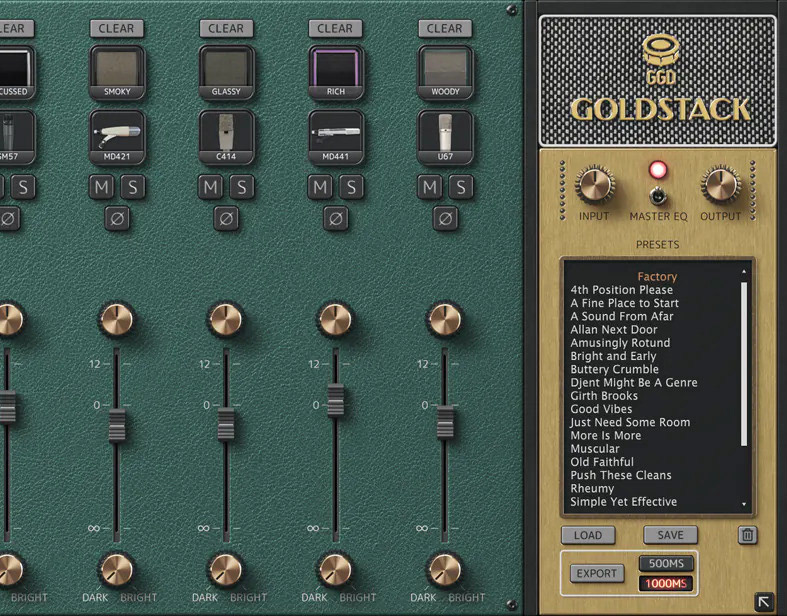The image size is (787, 616).
Task: Select preset Good Vibes
Action: click(601, 409)
